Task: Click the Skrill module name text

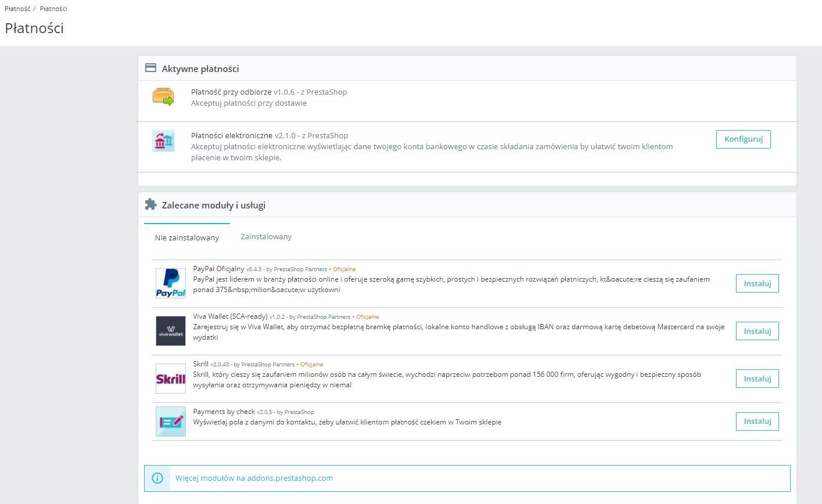Action: tap(201, 364)
